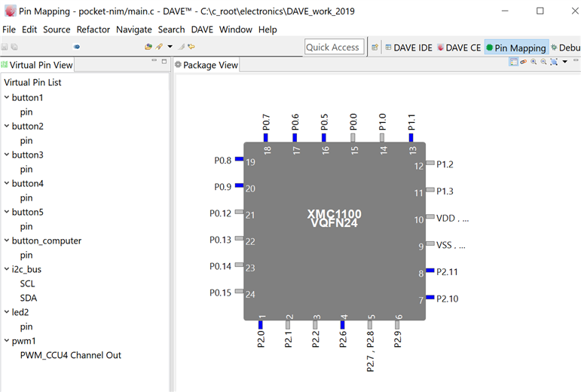Click the yellow back-arrow navigation icon
The height and width of the screenshot is (392, 581).
click(x=191, y=47)
